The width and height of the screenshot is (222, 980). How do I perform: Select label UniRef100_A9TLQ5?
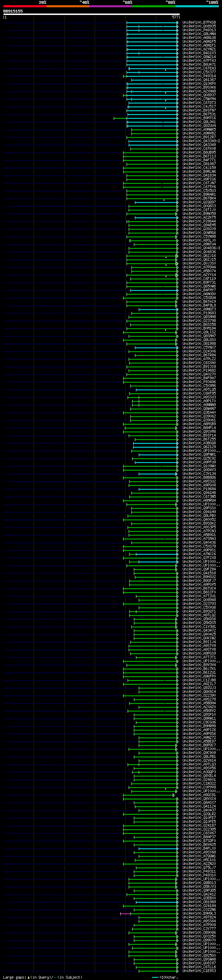click(199, 390)
